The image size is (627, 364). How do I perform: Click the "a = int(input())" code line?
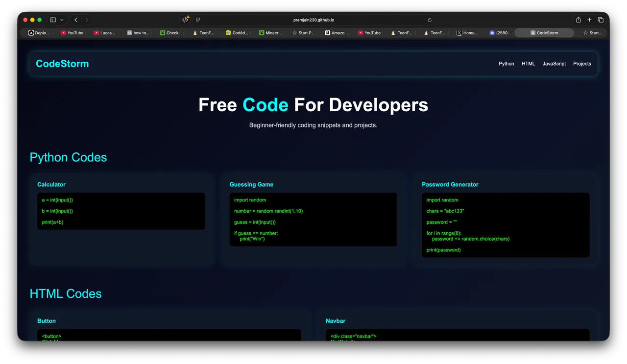[57, 200]
